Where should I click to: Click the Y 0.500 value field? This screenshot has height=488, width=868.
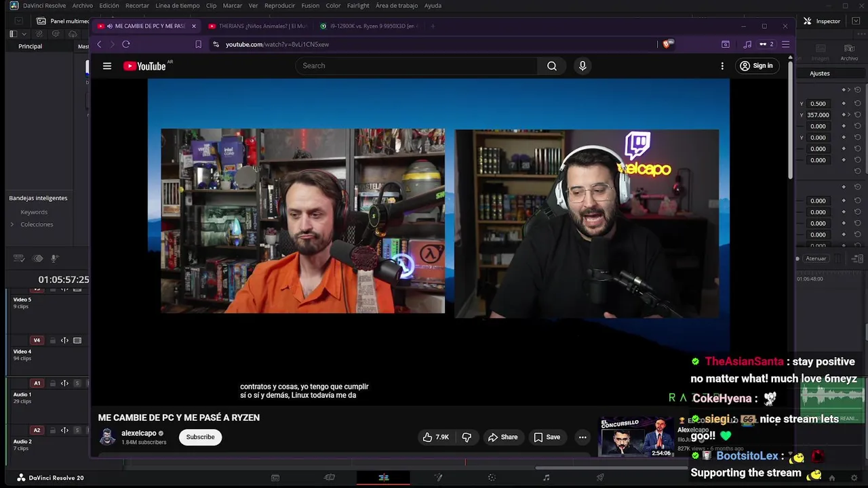point(818,104)
